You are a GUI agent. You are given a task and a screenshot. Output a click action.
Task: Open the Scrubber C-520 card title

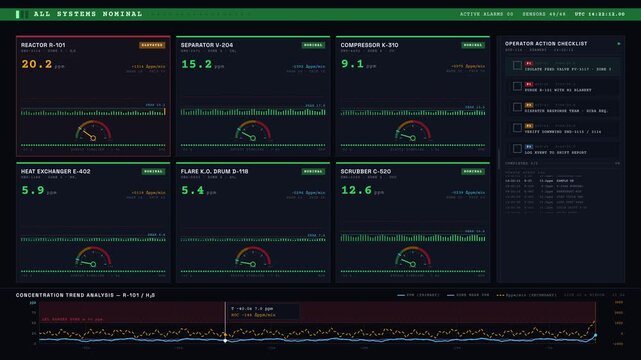[x=365, y=171]
